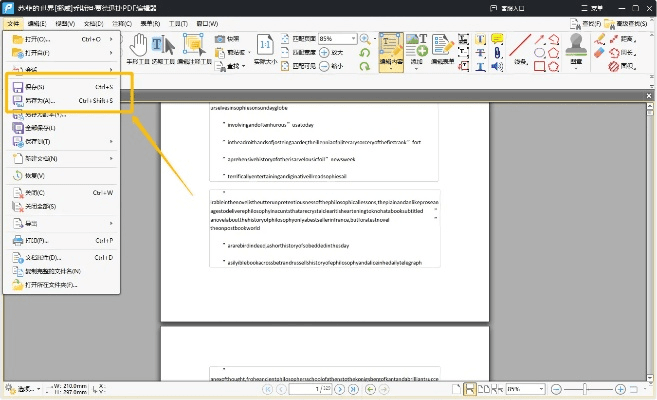Toggle the highlighted page layout button in status bar
This screenshot has width=657, height=400.
click(x=469, y=389)
